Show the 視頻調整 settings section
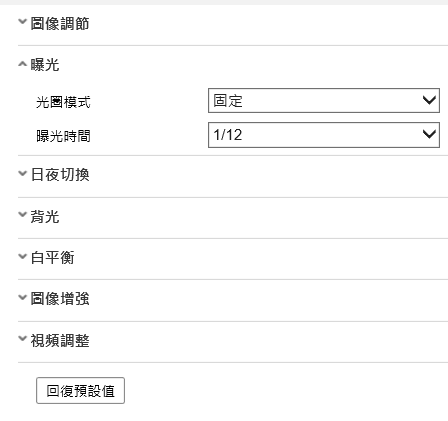Screen dimensions: 448x421 tap(60, 340)
